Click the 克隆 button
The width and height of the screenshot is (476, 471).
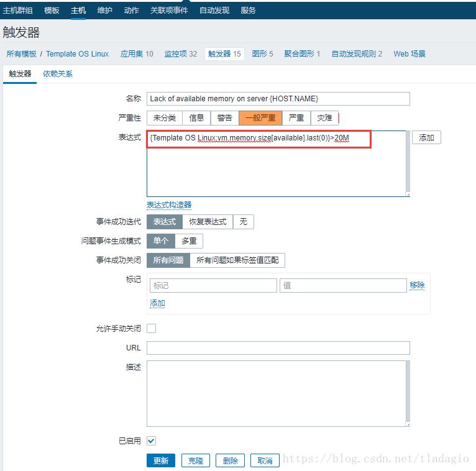[x=196, y=460]
